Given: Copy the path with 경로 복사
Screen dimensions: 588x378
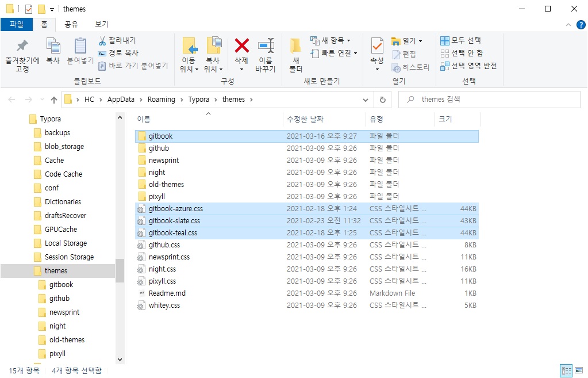Looking at the screenshot, I should (x=118, y=53).
